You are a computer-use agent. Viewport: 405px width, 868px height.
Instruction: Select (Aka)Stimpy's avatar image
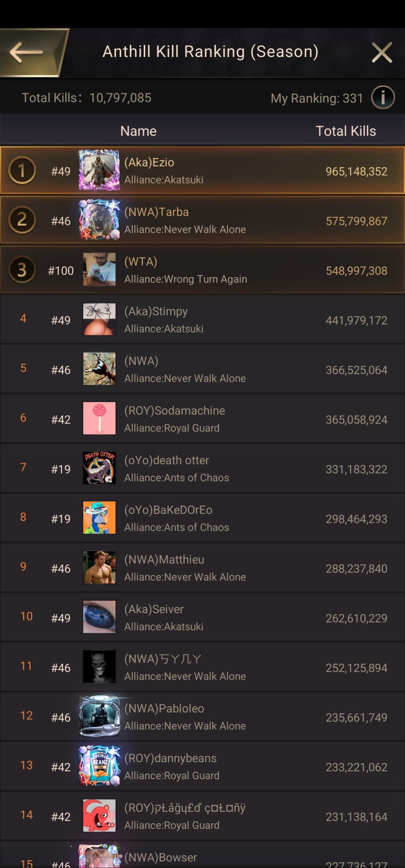point(99,319)
